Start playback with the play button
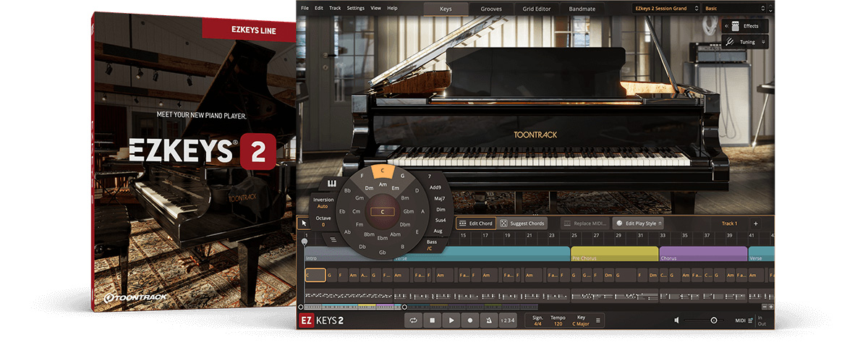 point(451,320)
